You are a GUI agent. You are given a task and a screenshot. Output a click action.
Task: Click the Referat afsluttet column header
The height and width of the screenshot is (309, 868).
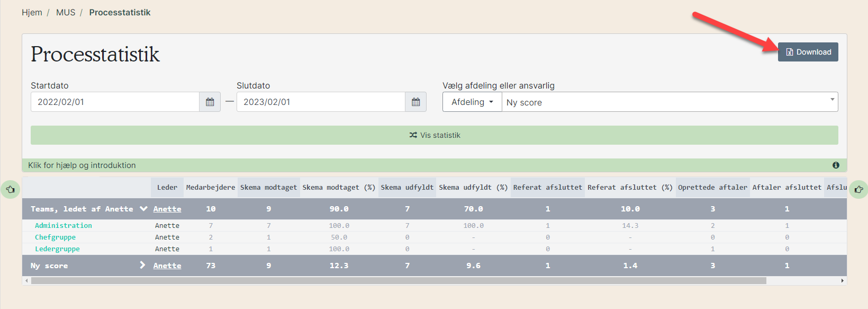pyautogui.click(x=548, y=187)
